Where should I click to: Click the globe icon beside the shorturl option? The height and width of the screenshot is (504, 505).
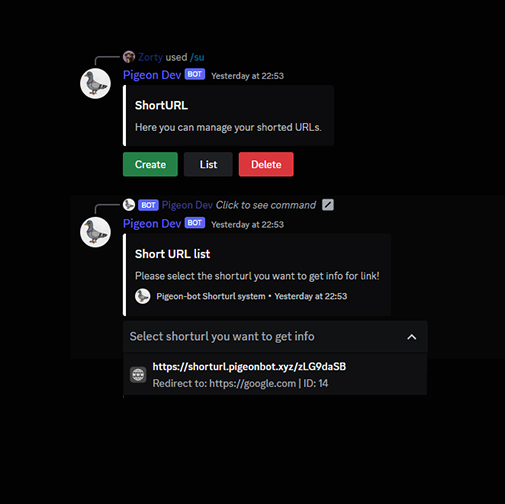tap(138, 375)
